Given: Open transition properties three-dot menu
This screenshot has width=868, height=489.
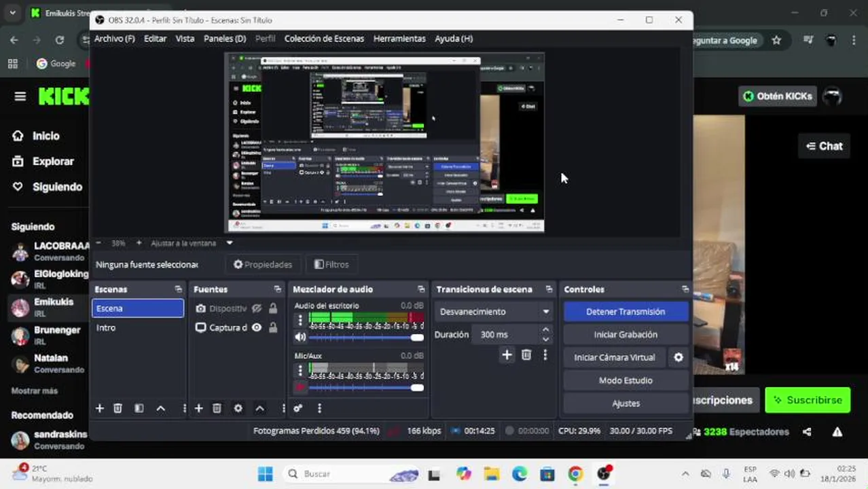Looking at the screenshot, I should pos(545,355).
